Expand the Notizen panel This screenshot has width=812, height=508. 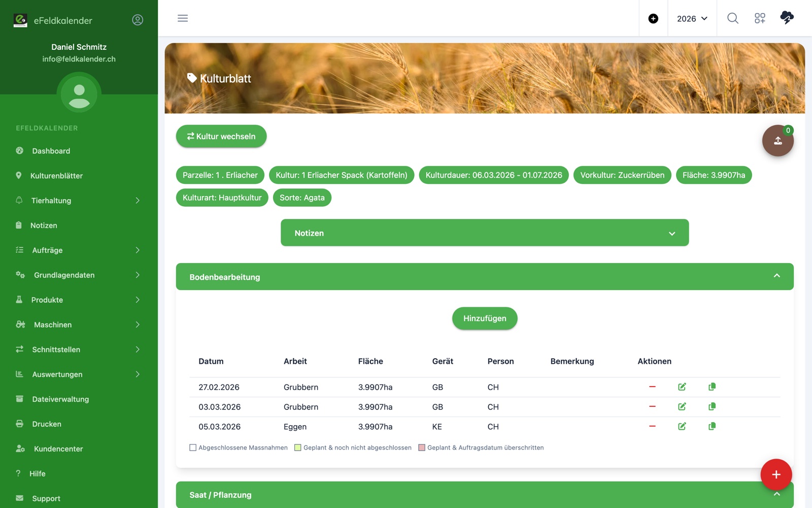[485, 233]
